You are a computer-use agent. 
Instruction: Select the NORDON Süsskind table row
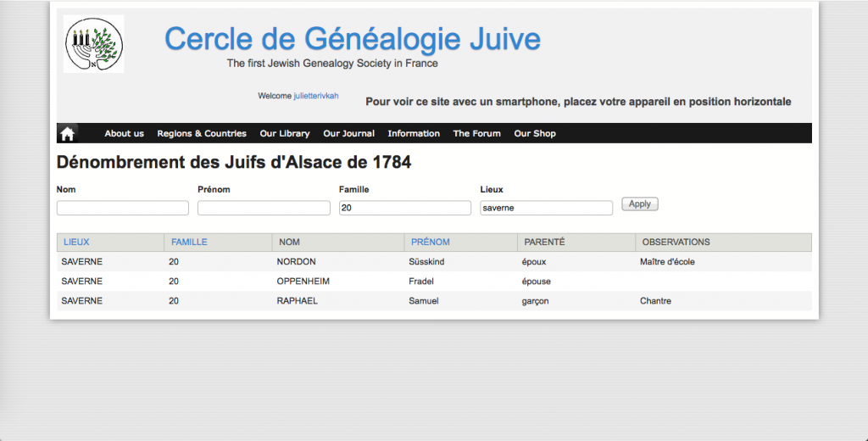coord(434,262)
